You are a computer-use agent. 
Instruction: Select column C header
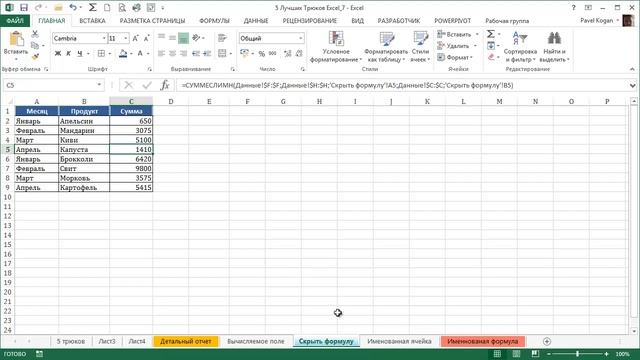[131, 101]
